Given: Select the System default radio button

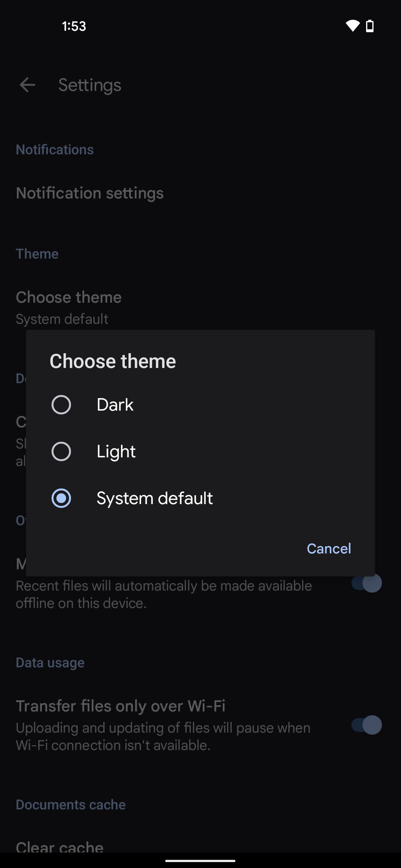Looking at the screenshot, I should (61, 498).
